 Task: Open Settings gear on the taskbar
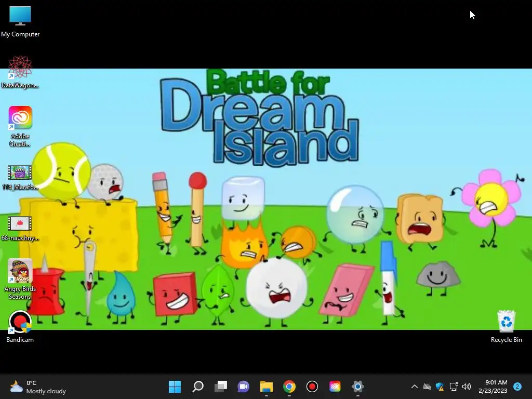tap(357, 387)
